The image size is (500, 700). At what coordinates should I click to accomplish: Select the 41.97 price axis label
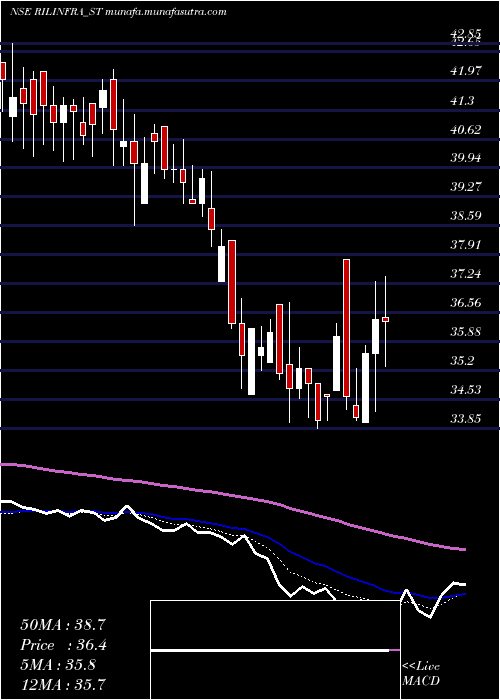pos(466,71)
